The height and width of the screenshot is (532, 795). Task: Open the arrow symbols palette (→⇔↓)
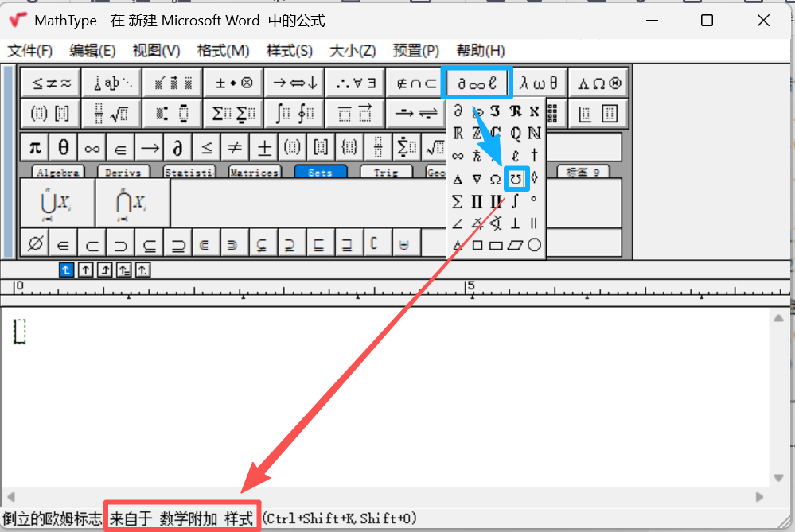pos(294,83)
